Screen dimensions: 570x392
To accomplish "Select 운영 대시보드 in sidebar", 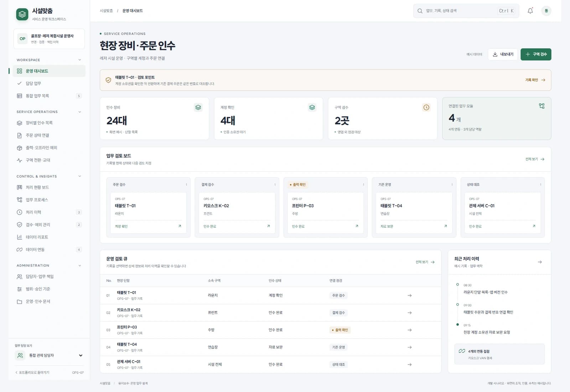I will (49, 71).
